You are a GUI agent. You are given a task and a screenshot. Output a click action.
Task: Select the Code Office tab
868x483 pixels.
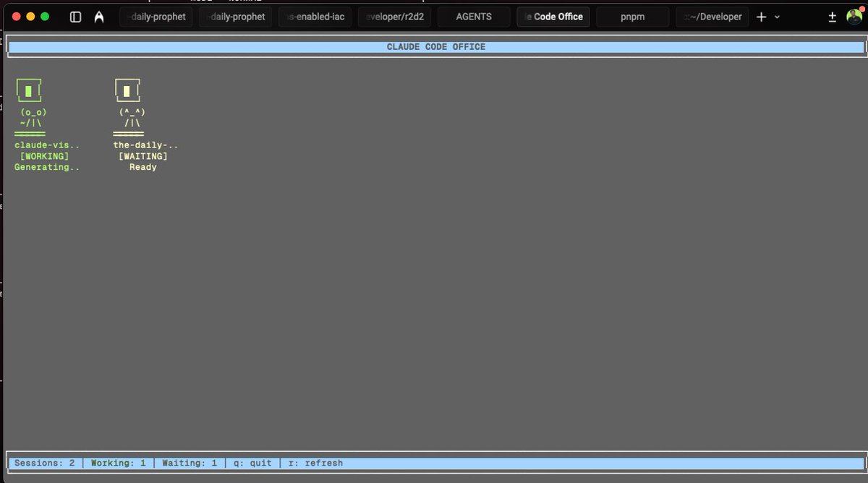pos(553,17)
